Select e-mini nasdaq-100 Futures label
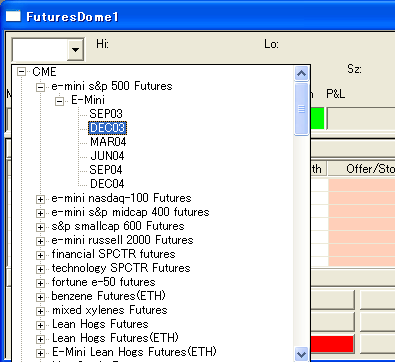 point(121,198)
